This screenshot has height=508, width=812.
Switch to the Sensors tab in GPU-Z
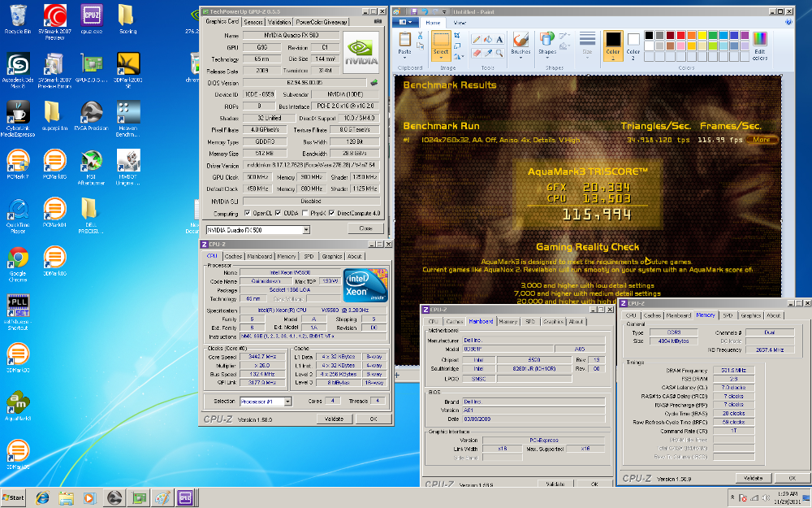(253, 22)
